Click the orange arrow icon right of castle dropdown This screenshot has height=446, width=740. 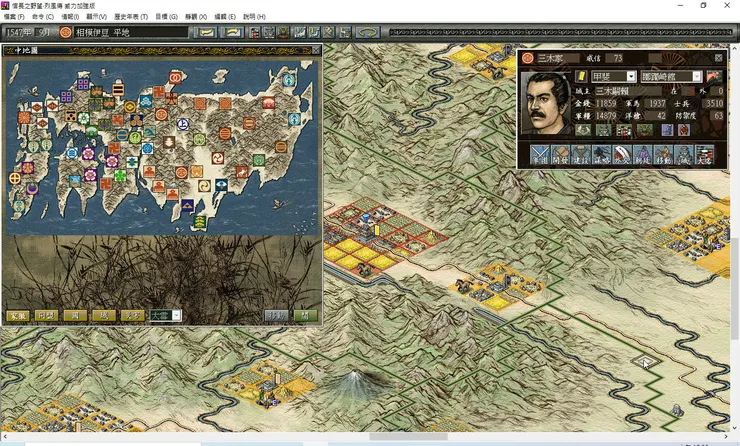(x=714, y=76)
